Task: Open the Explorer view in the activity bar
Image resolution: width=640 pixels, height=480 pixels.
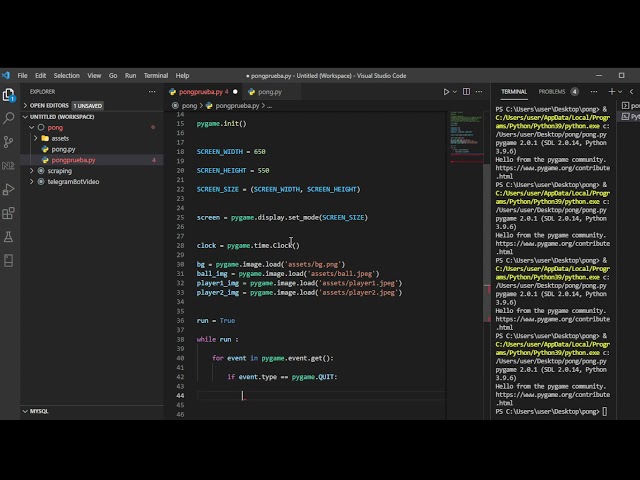Action: tap(9, 95)
